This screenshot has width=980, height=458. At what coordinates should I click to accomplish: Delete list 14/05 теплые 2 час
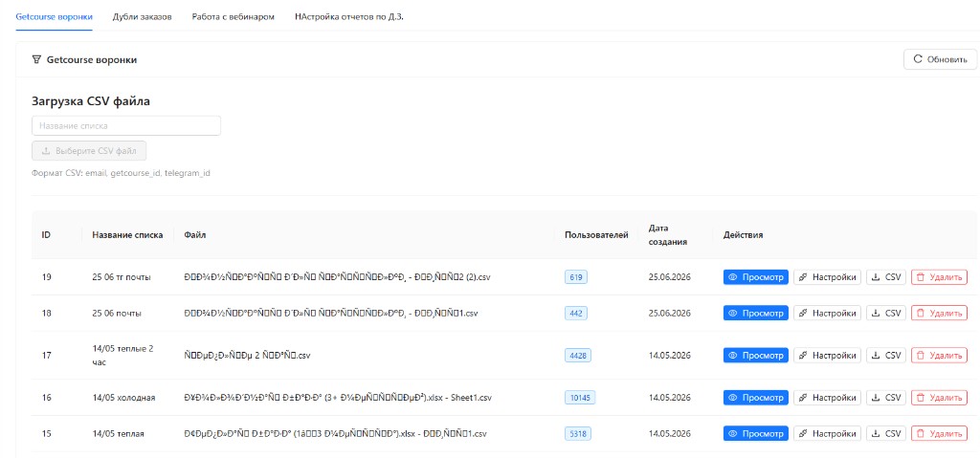pos(940,356)
